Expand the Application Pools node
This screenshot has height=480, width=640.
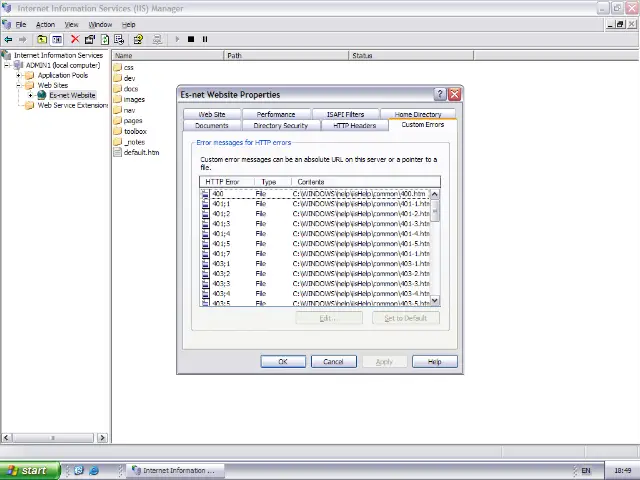(x=18, y=75)
